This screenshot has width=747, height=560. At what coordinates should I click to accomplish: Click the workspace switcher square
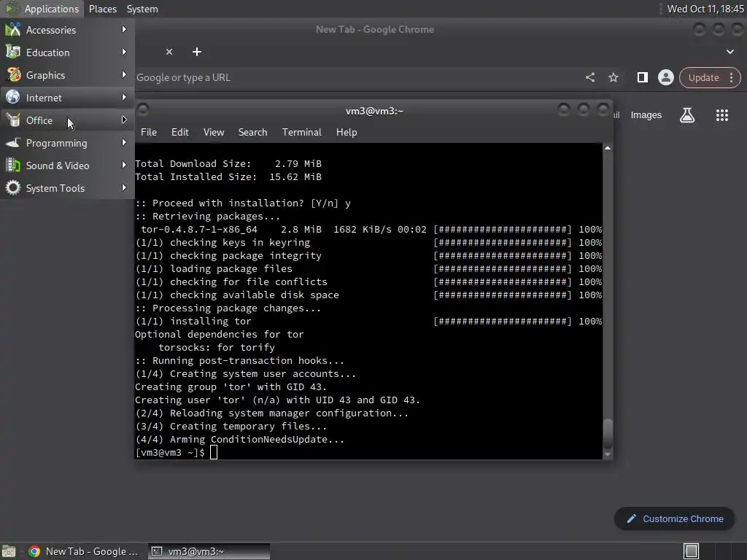[x=691, y=551]
